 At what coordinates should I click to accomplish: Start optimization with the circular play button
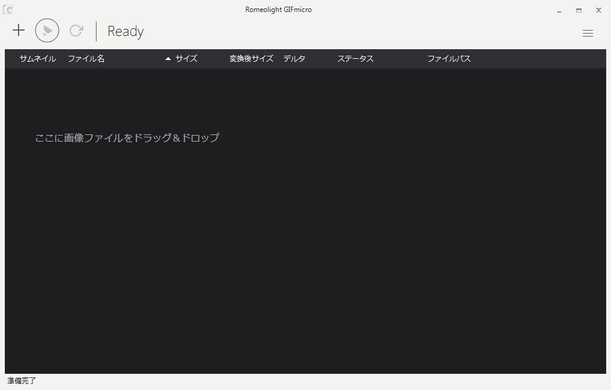pyautogui.click(x=47, y=30)
